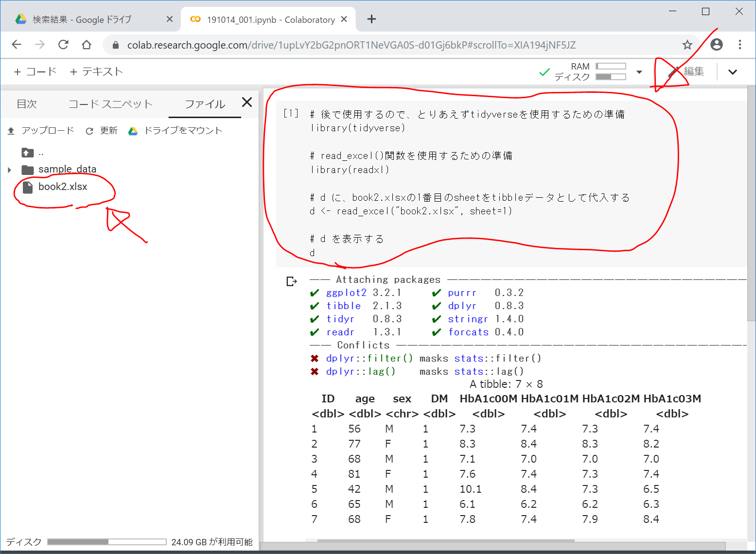Bookmark this page with the star icon
Screen dimensions: 756x554
[x=687, y=45]
